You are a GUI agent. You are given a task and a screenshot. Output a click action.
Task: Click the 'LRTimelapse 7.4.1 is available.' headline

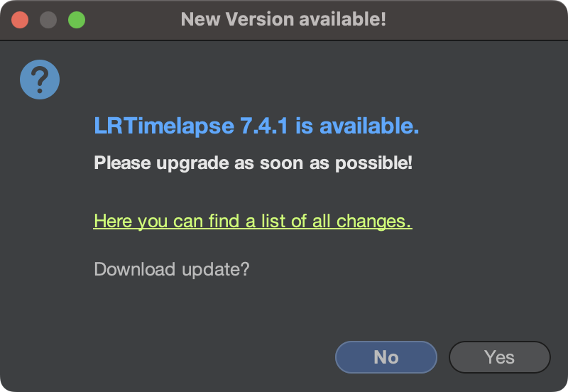click(256, 126)
